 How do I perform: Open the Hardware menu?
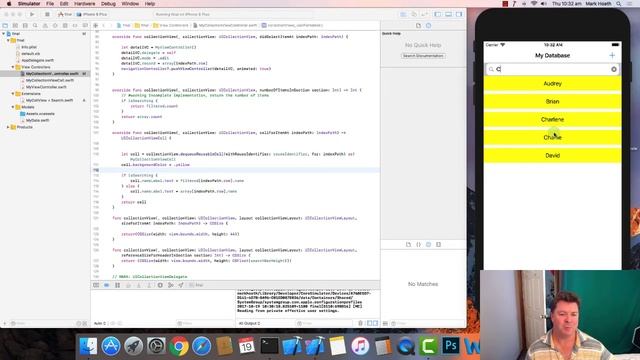point(84,4)
